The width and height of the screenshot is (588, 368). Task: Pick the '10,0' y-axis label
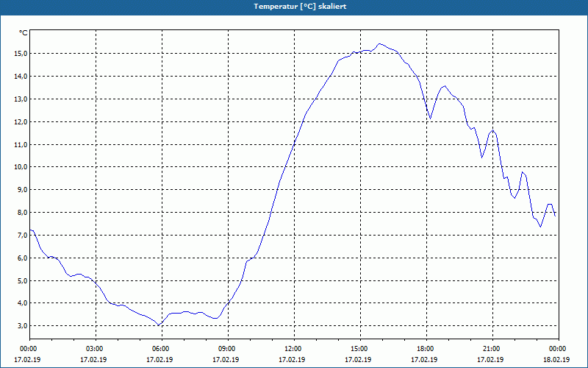coord(21,167)
